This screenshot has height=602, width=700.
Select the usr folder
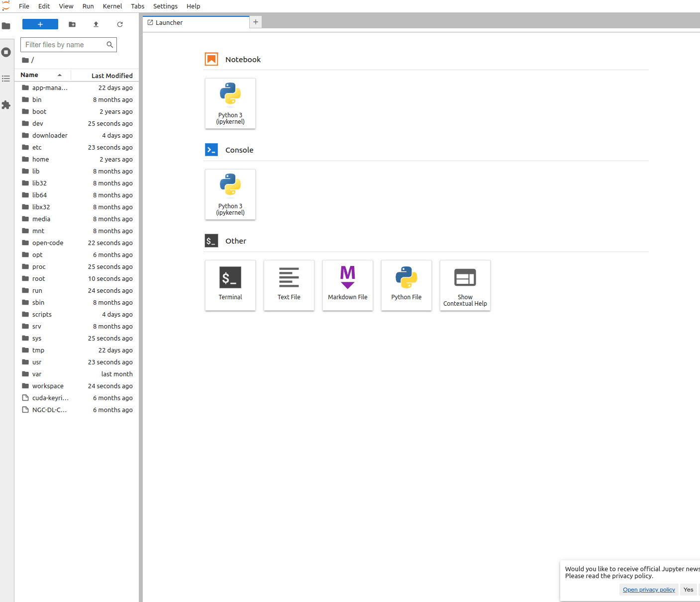[x=77, y=362]
